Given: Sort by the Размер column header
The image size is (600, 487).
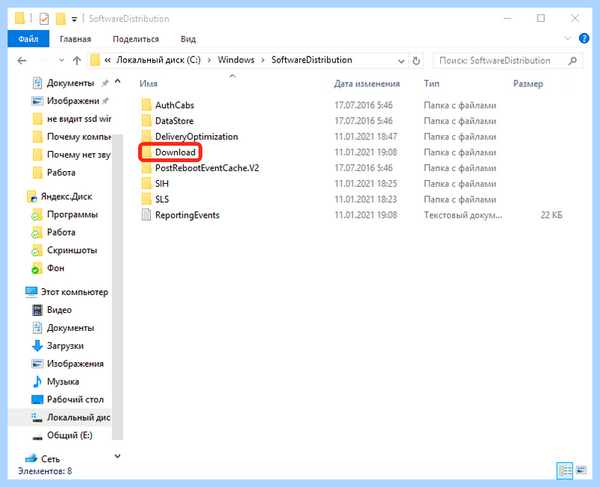Looking at the screenshot, I should pos(528,84).
